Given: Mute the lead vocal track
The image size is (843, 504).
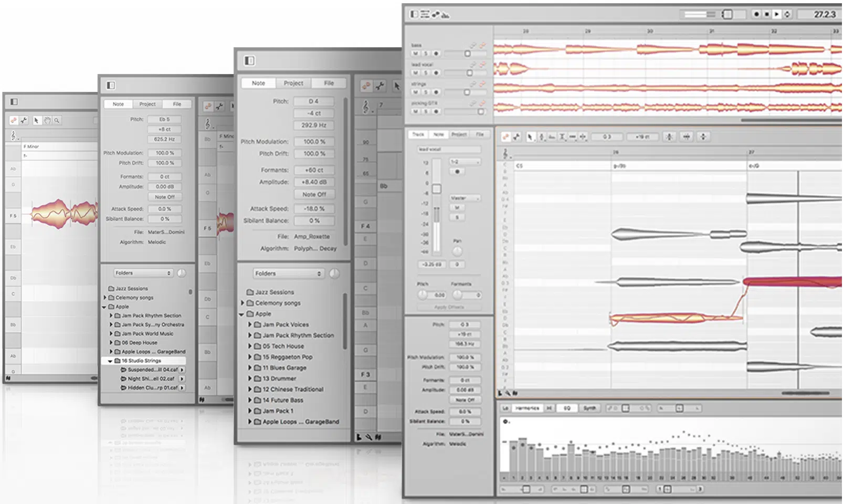Looking at the screenshot, I should [x=415, y=73].
